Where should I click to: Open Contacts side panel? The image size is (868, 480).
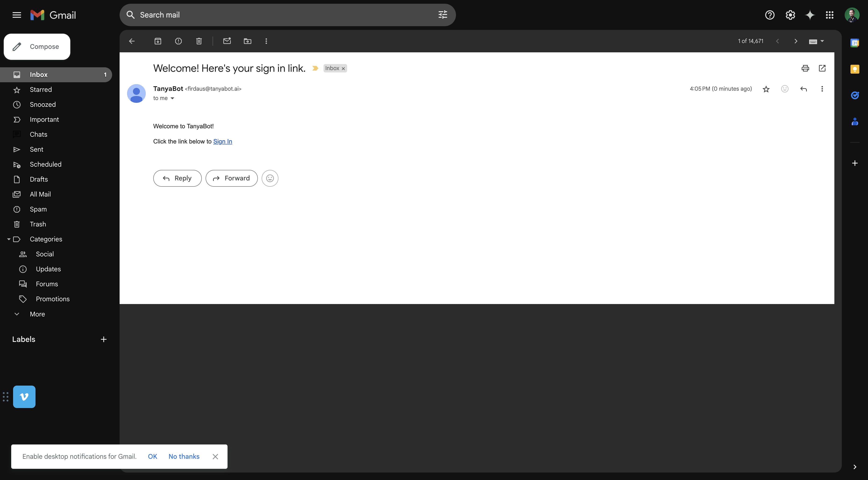[x=854, y=121]
